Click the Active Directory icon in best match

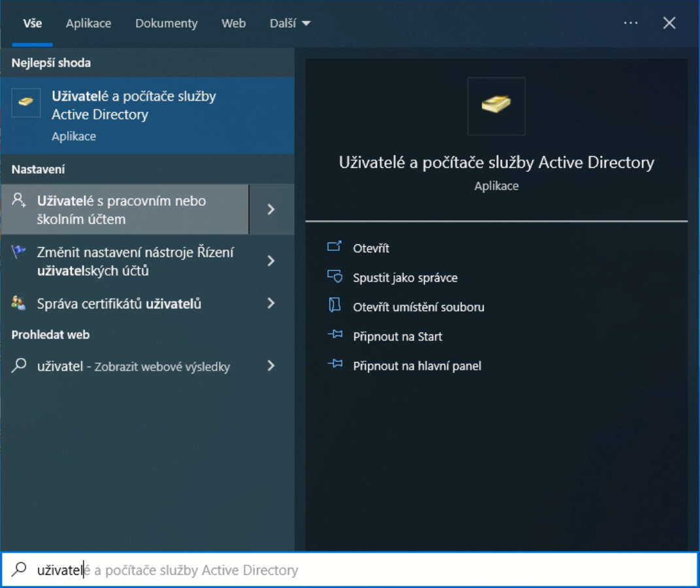tap(26, 102)
